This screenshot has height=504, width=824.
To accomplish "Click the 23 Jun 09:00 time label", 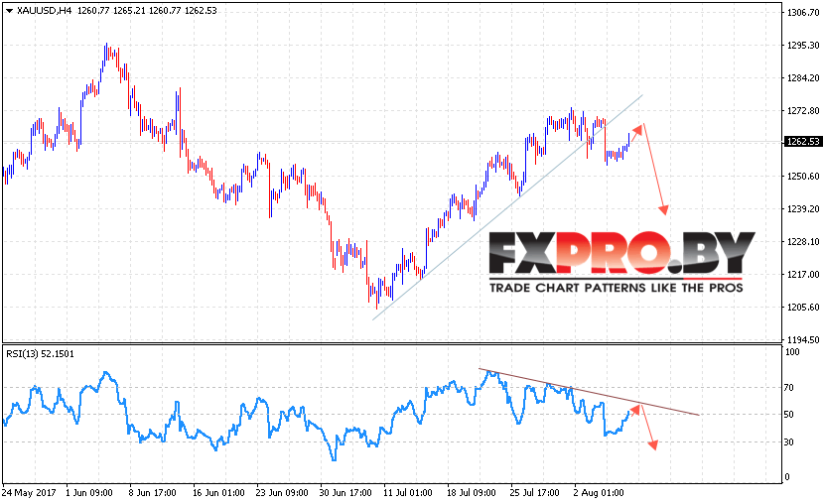I will coord(282,493).
